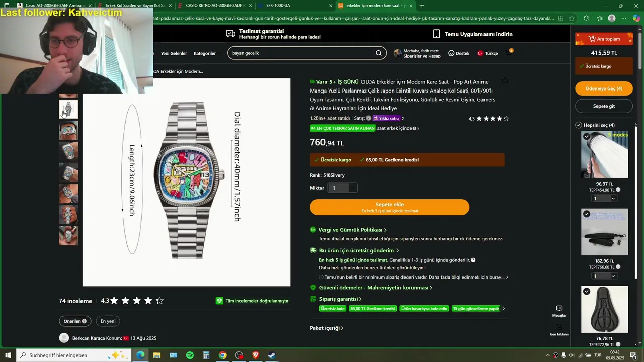Switch to the EFK-100D-3A browser tab
The image size is (644, 362).
tap(295, 6)
